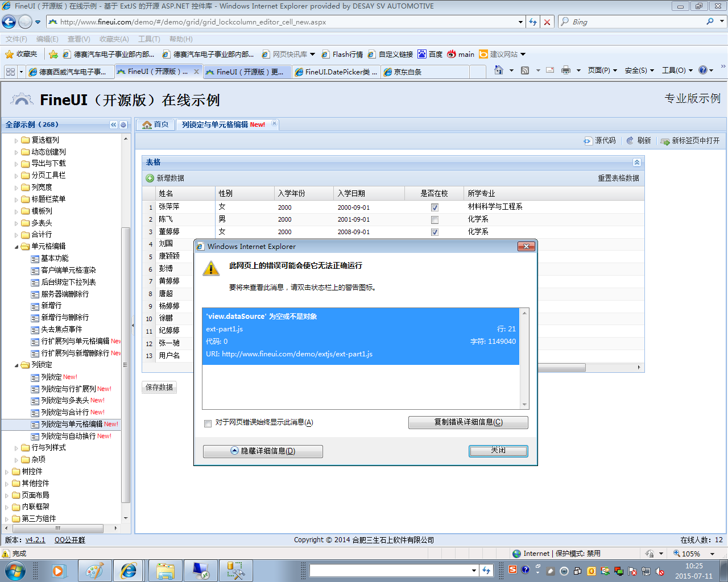Open the favorites star icon labeled 收藏夹

(x=21, y=54)
